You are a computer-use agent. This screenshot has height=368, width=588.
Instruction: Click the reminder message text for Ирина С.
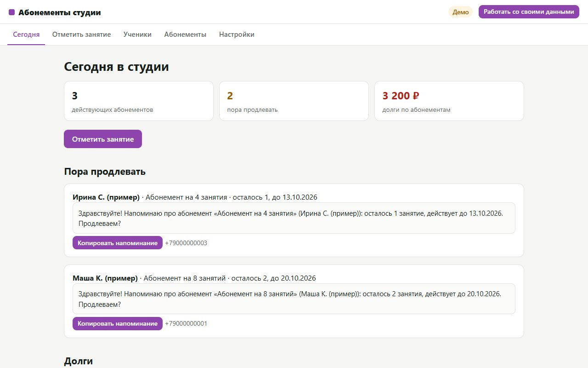point(294,218)
